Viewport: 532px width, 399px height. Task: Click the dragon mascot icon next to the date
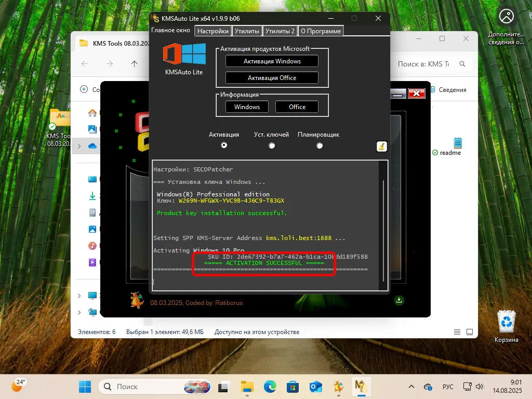pyautogui.click(x=136, y=300)
